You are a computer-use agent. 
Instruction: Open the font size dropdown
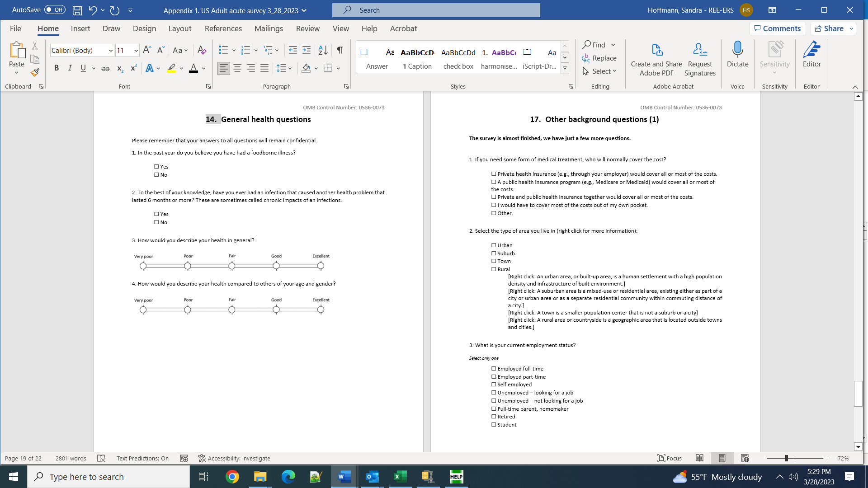tap(136, 51)
